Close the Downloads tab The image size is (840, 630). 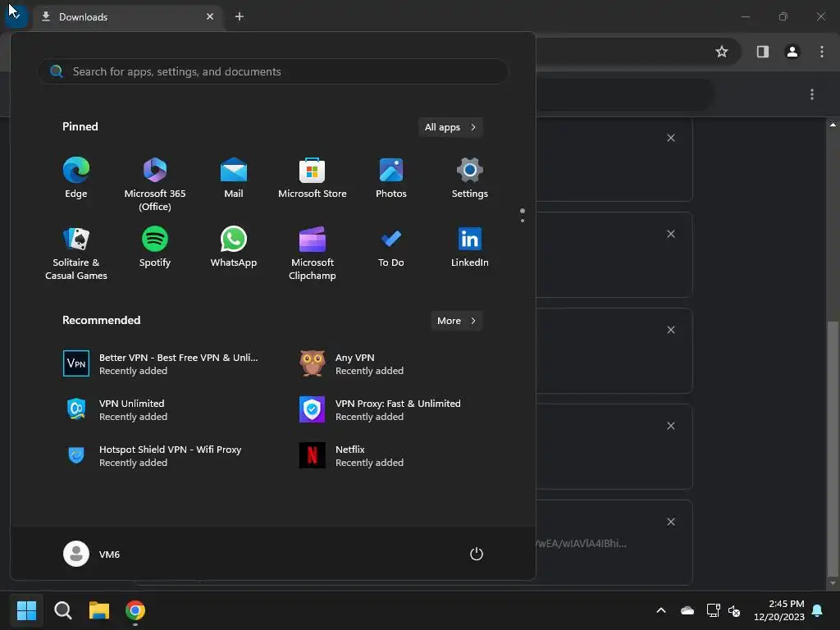tap(210, 16)
